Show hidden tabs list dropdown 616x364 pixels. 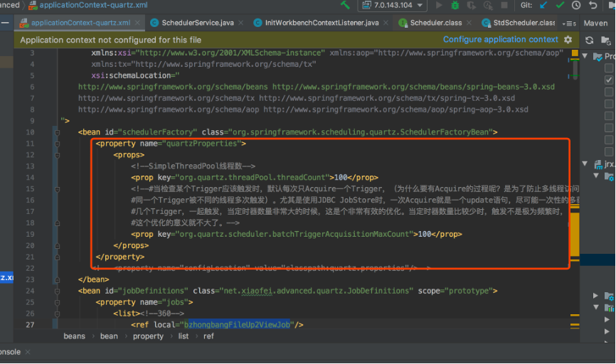coord(569,23)
